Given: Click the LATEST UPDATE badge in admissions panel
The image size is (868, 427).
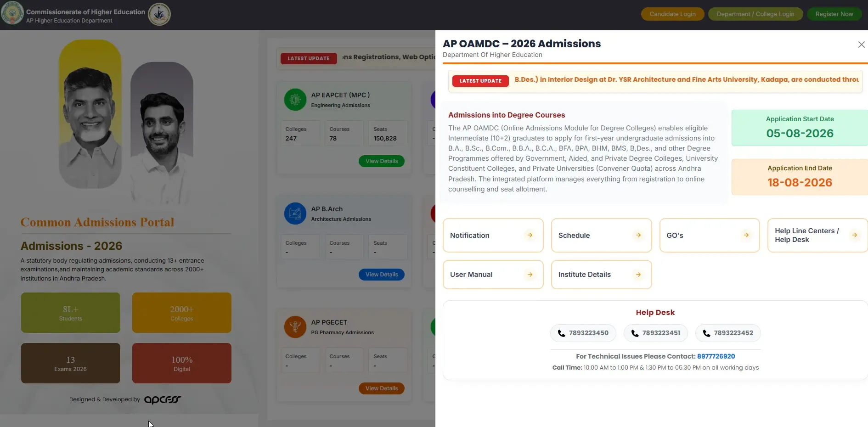Looking at the screenshot, I should point(480,81).
